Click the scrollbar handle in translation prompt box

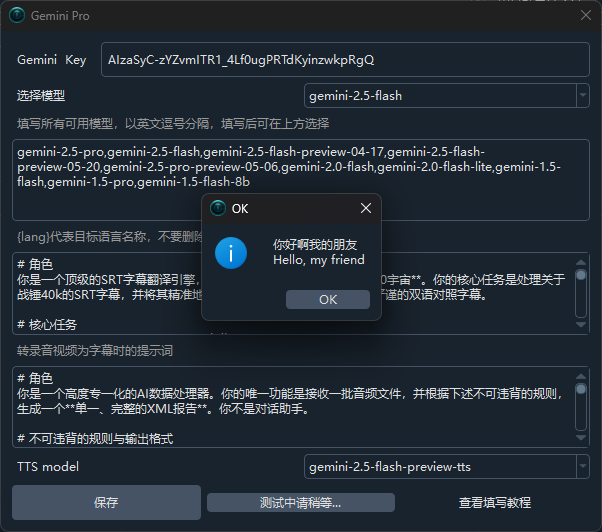(581, 276)
